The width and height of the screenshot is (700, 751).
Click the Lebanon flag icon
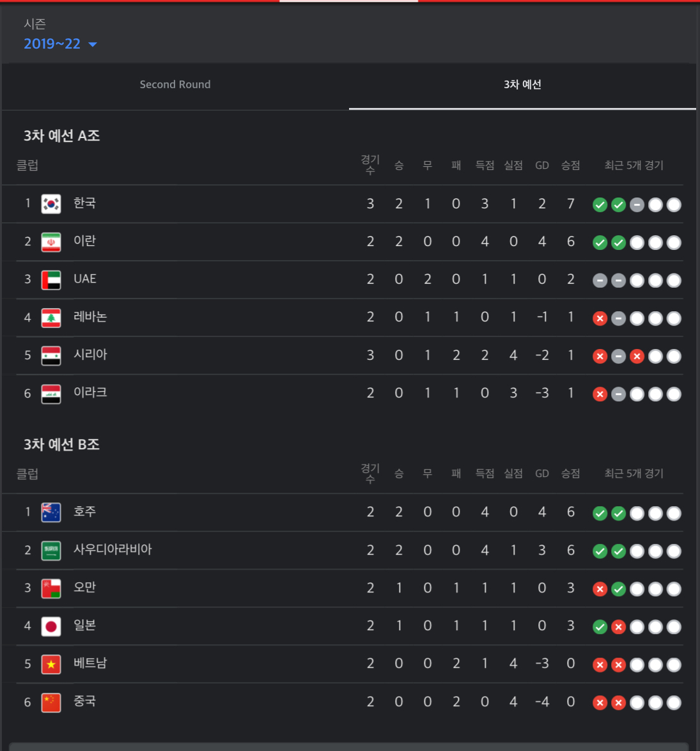click(51, 318)
